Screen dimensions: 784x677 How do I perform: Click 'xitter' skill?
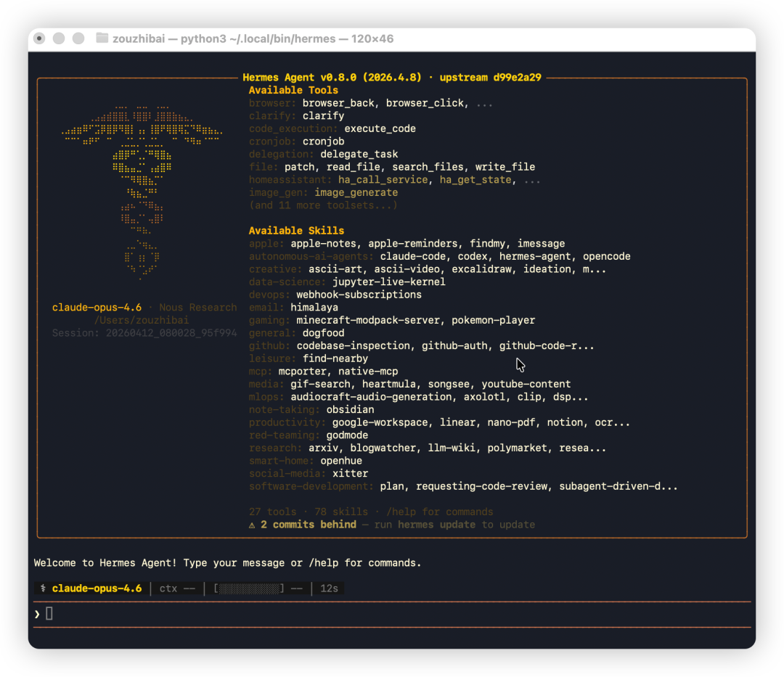(x=350, y=474)
